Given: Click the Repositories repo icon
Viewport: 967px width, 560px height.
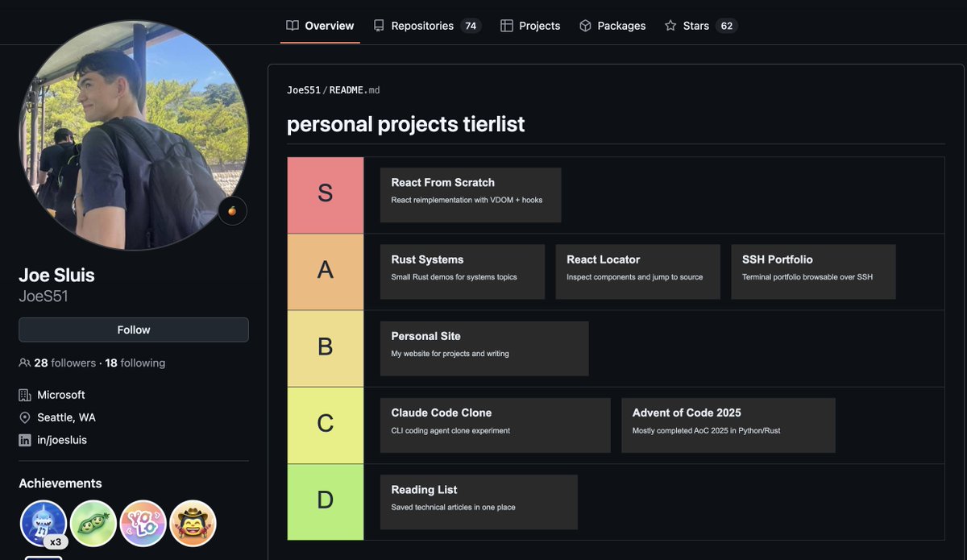Looking at the screenshot, I should point(379,26).
